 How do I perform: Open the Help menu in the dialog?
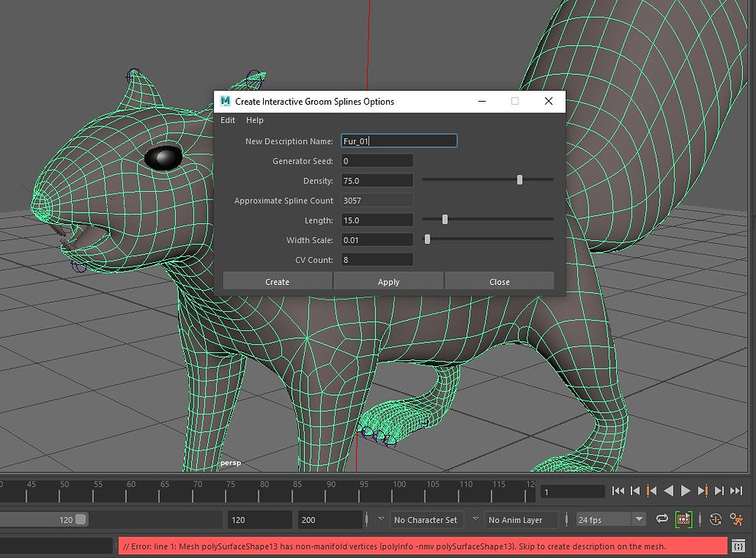pos(255,121)
